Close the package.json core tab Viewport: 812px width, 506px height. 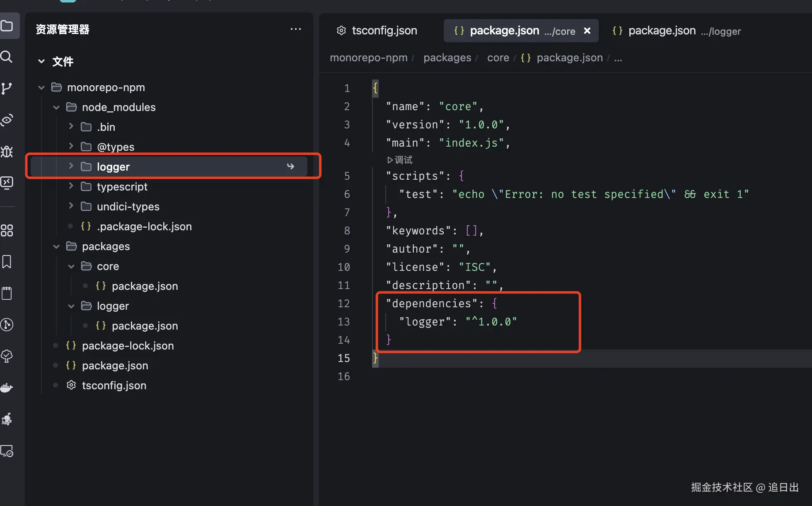(x=587, y=31)
